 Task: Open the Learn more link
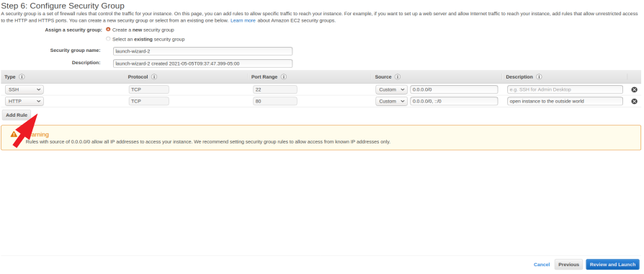point(243,21)
